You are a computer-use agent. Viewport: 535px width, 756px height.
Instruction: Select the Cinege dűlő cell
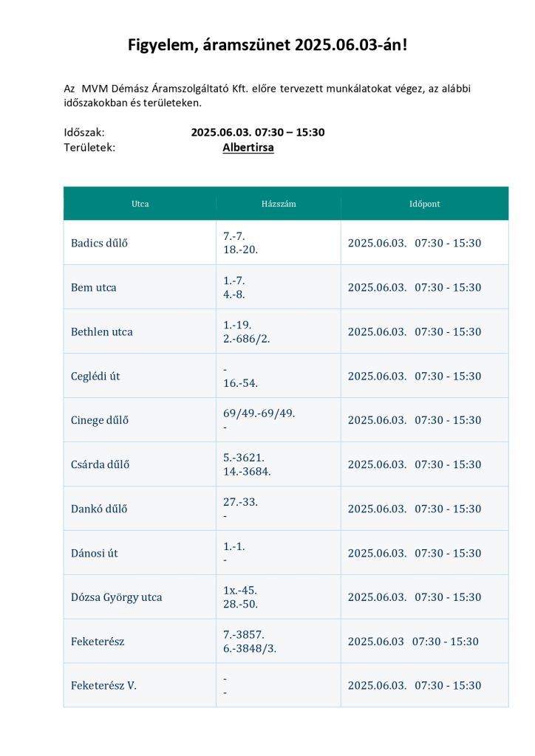100,420
